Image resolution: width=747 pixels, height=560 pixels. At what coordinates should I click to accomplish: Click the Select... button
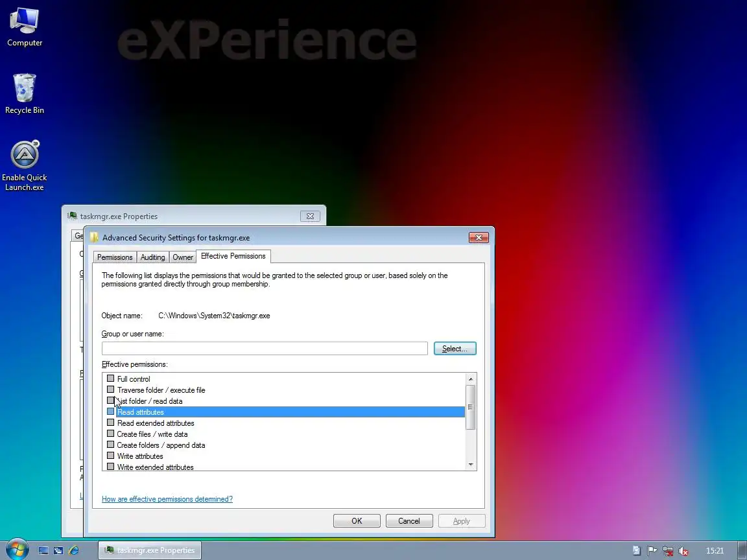[x=455, y=349]
